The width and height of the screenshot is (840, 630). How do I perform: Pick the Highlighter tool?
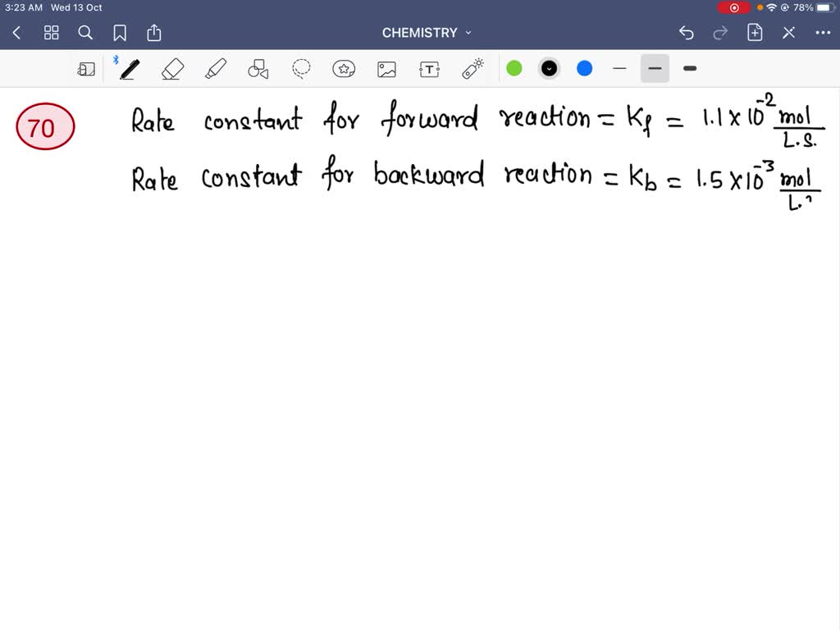pyautogui.click(x=216, y=68)
